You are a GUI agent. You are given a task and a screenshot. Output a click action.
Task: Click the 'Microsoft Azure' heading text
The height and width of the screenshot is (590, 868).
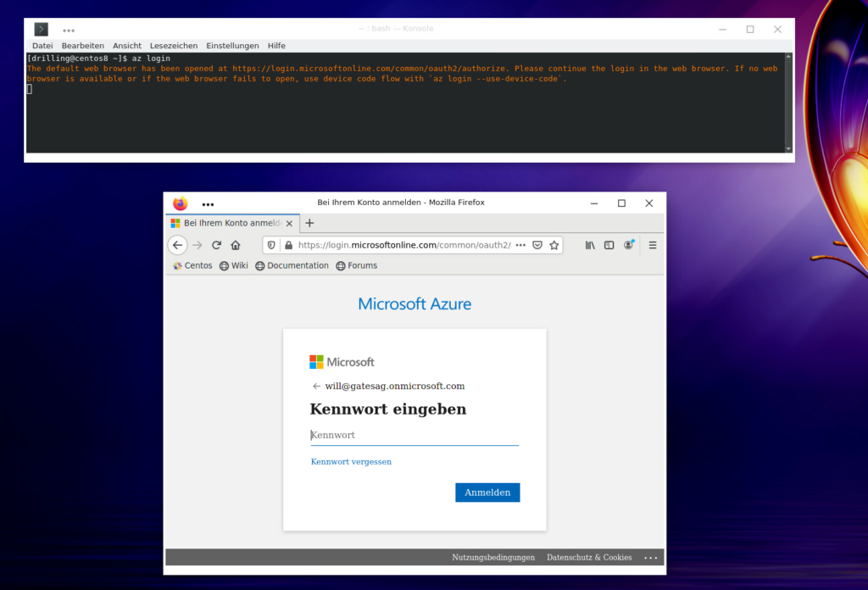[x=415, y=303]
